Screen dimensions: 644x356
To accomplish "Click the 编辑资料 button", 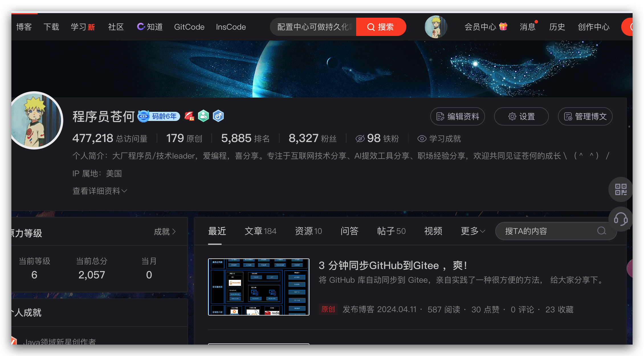I will [457, 116].
